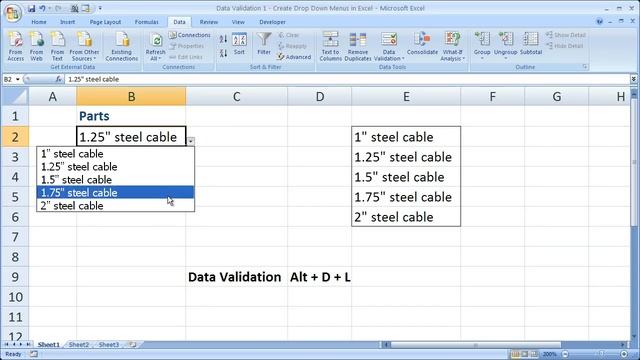
Task: Open the Home ribbon tab
Action: click(x=39, y=22)
